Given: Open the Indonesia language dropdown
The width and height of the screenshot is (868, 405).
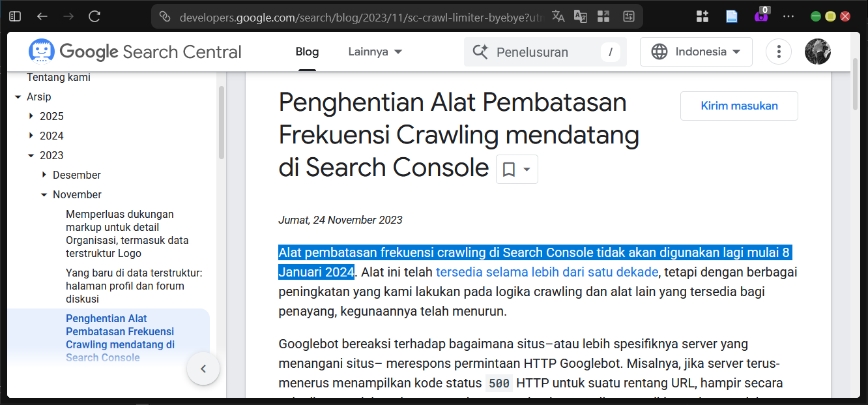Looking at the screenshot, I should pos(695,52).
